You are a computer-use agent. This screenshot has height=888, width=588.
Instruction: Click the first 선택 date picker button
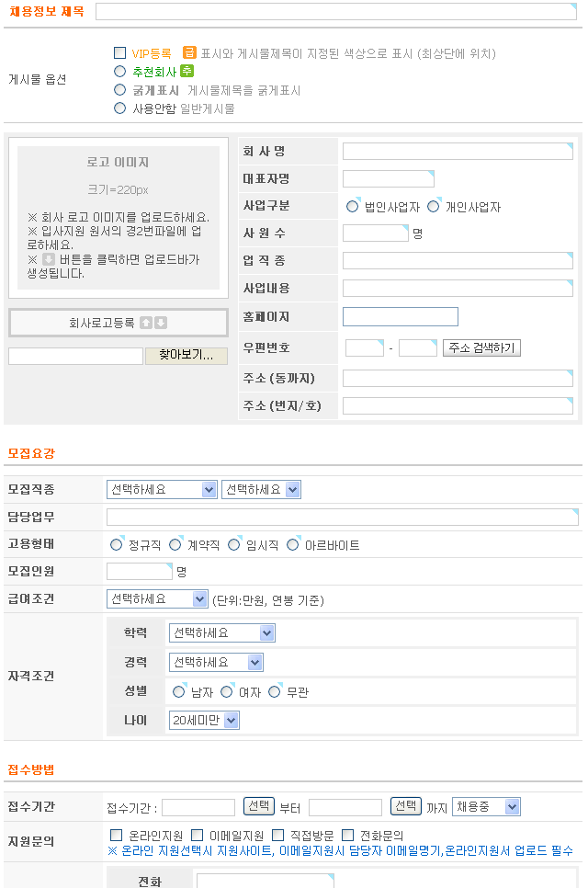pyautogui.click(x=258, y=806)
